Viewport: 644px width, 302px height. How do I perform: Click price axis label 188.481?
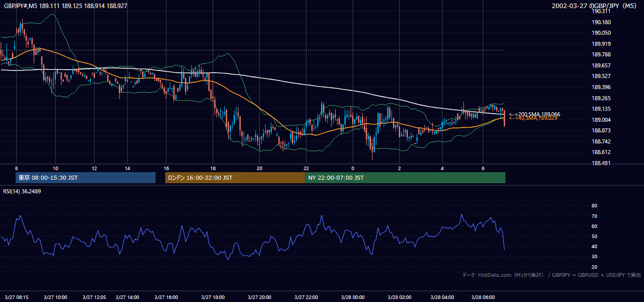pos(601,164)
